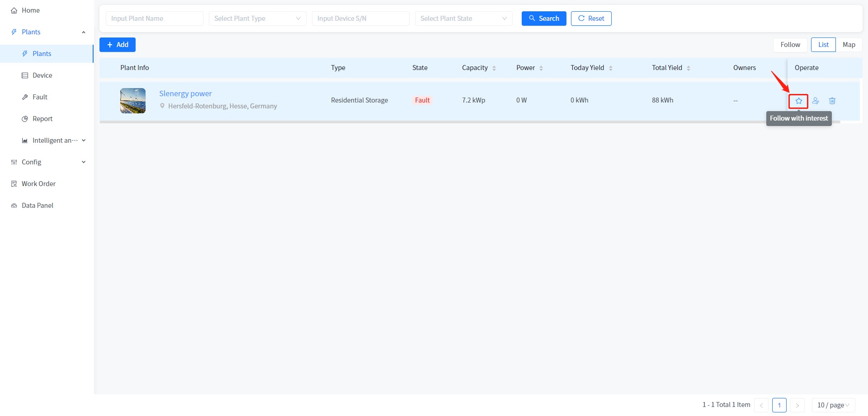Click the assign owner user icon

point(816,101)
